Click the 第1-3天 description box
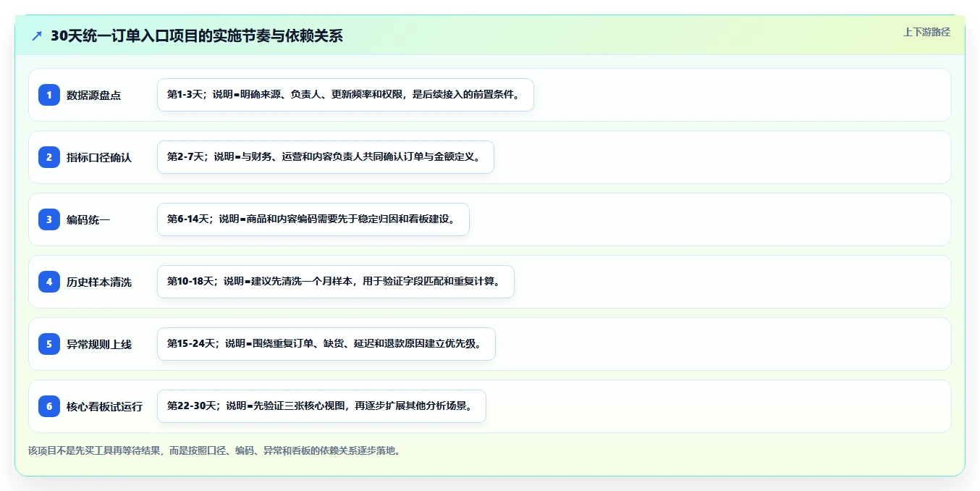980x491 pixels. (345, 95)
